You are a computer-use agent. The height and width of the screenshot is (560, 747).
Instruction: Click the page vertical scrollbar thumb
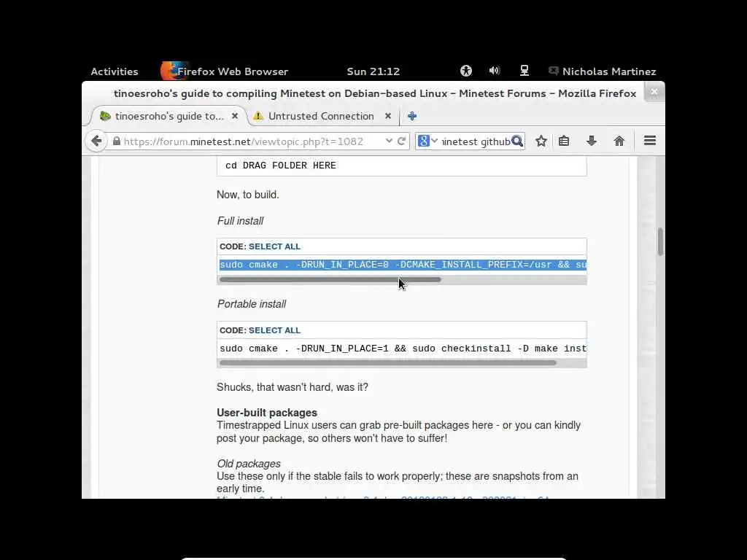660,241
